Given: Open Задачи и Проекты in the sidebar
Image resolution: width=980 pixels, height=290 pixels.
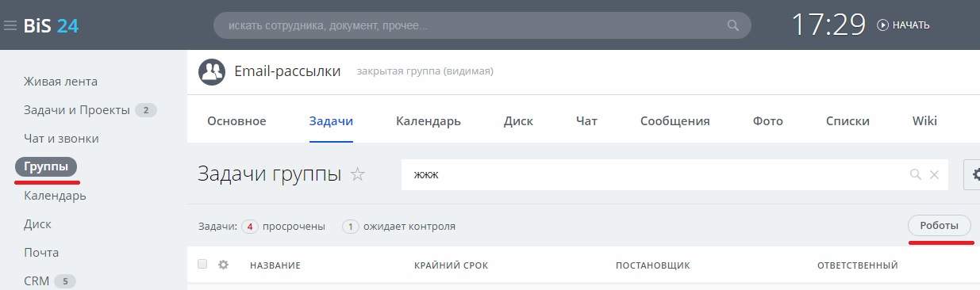Looking at the screenshot, I should (77, 110).
